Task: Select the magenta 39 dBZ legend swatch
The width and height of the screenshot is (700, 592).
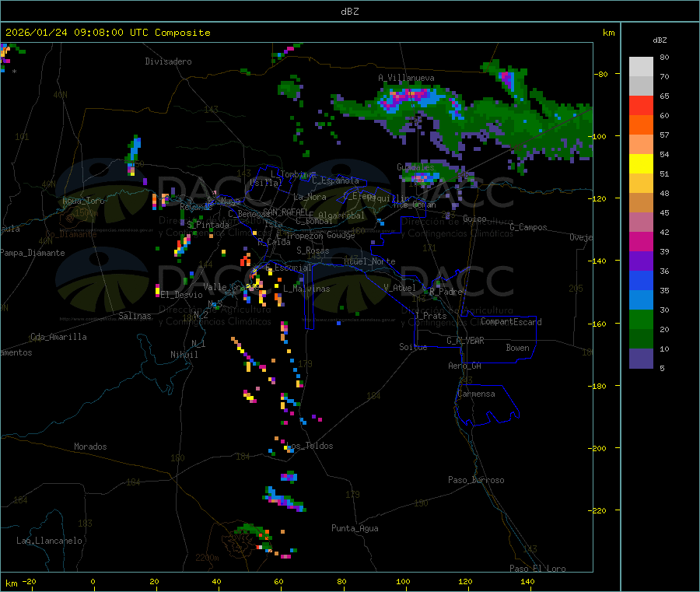Action: pyautogui.click(x=641, y=241)
